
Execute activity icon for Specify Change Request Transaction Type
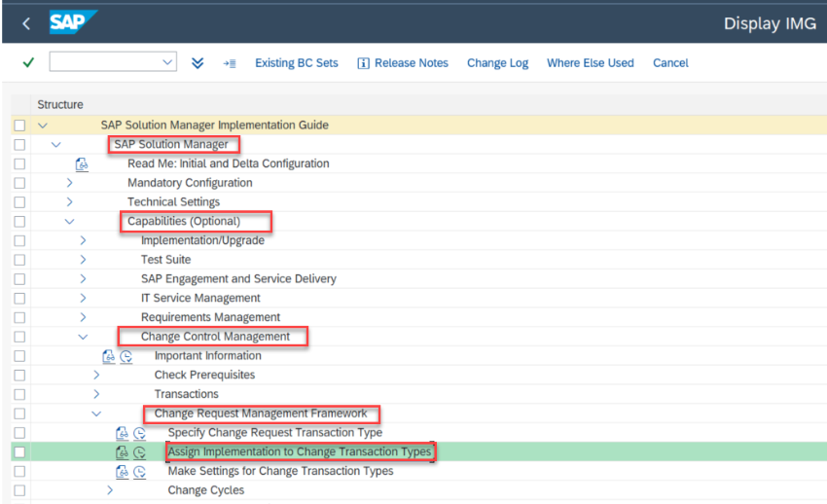tap(139, 433)
